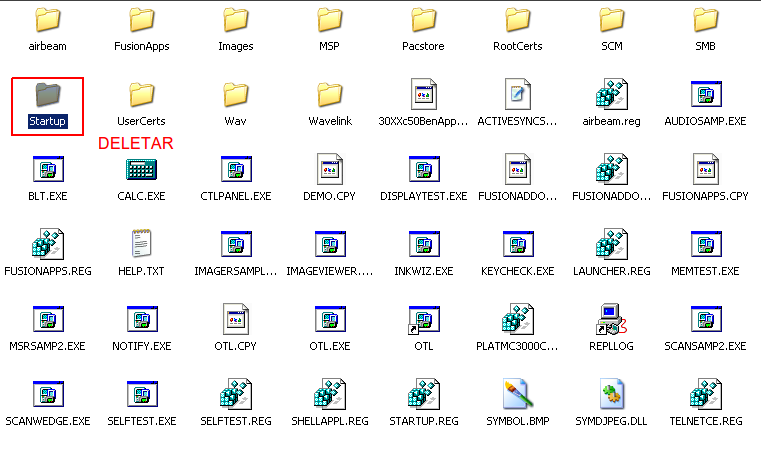761x451 pixels.
Task: Open the airbeam folder
Action: click(48, 20)
